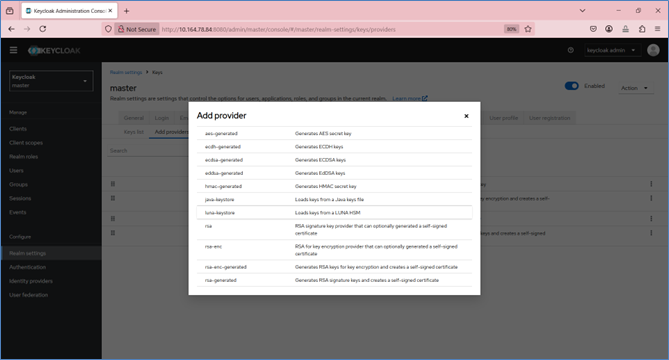Open Groups in sidebar

pos(18,185)
